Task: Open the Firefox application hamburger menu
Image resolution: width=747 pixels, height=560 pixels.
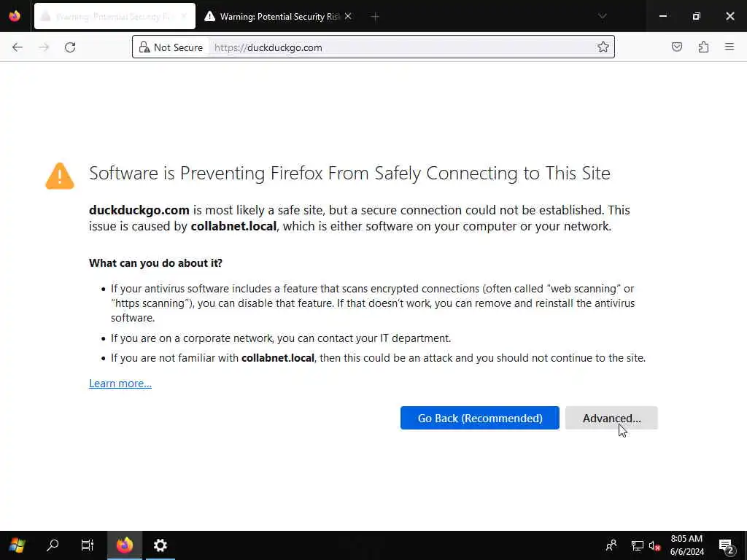Action: click(x=729, y=47)
